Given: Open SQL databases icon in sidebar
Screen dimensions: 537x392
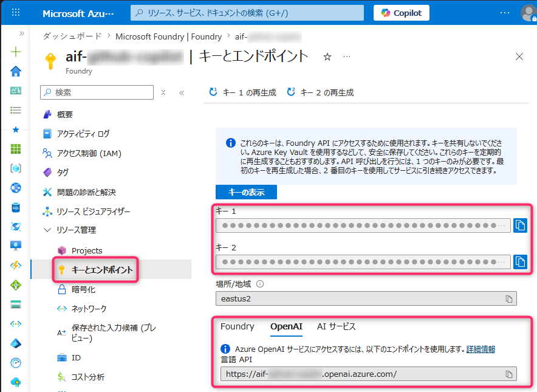Looking at the screenshot, I should [16, 207].
